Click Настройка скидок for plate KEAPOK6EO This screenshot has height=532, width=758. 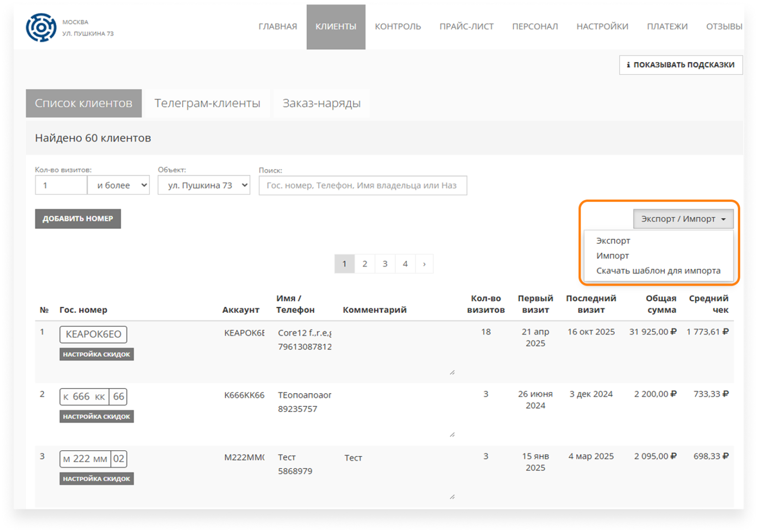pyautogui.click(x=97, y=354)
